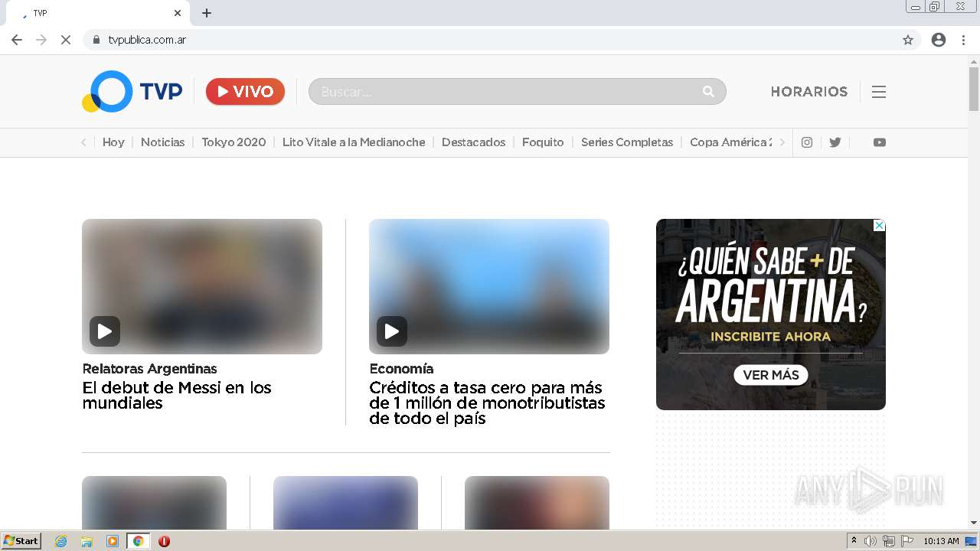The width and height of the screenshot is (980, 551).
Task: Open the middle thumbnail in the lower row
Action: (x=345, y=502)
